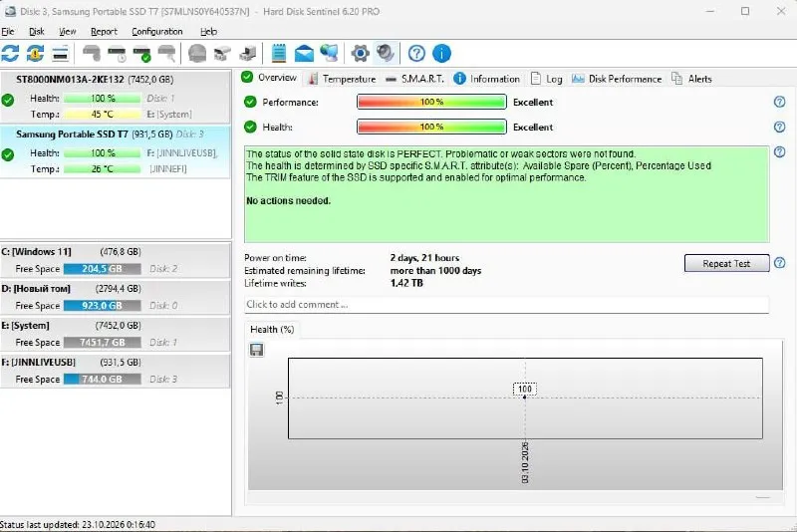Click the help icon beside Health rating
The height and width of the screenshot is (532, 797).
779,127
